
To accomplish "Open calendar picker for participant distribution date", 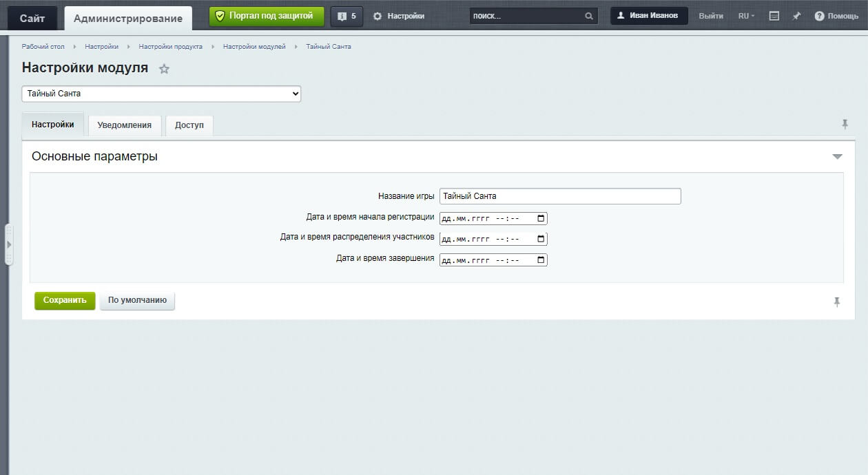I will [541, 239].
